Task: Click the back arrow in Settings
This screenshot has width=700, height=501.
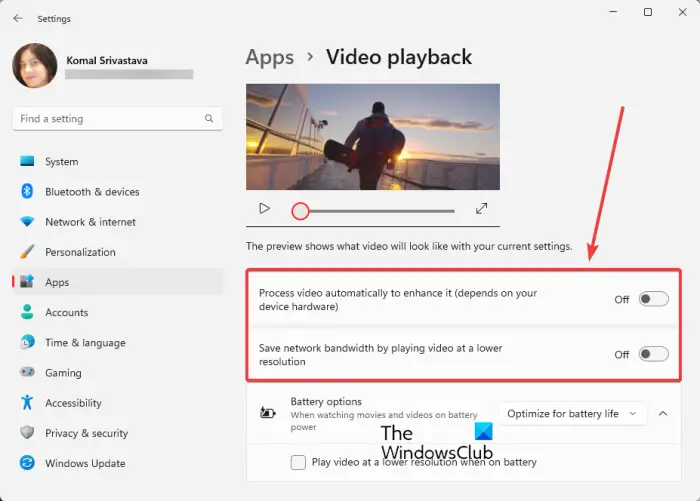Action: point(18,18)
